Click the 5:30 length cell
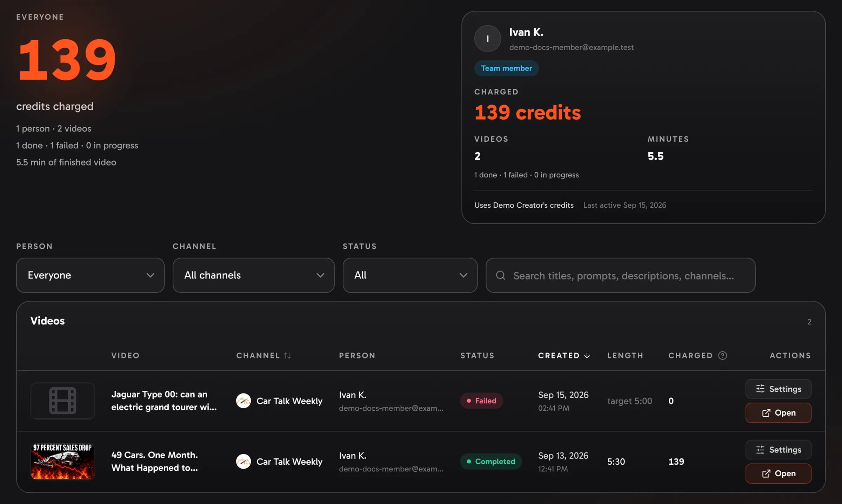Screen dimensions: 842x504 click(x=616, y=462)
